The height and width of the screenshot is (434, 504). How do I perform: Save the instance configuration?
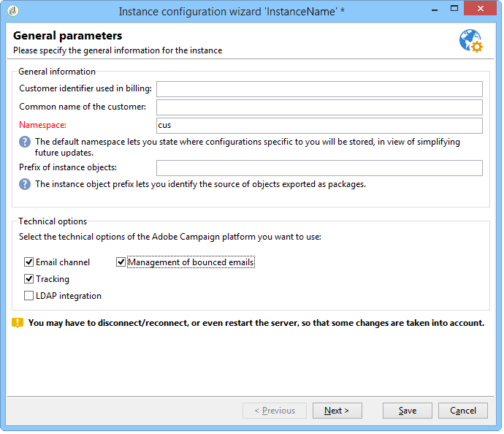click(408, 411)
